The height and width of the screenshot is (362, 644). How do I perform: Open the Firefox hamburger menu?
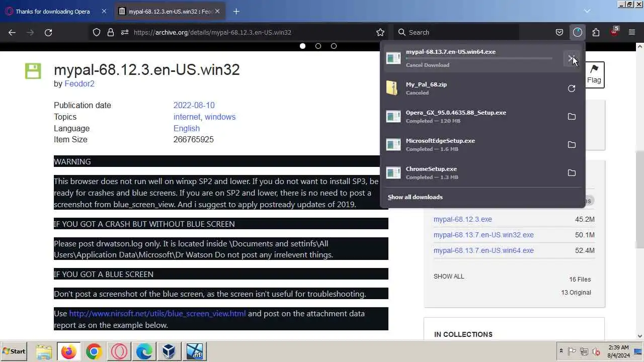point(632,32)
